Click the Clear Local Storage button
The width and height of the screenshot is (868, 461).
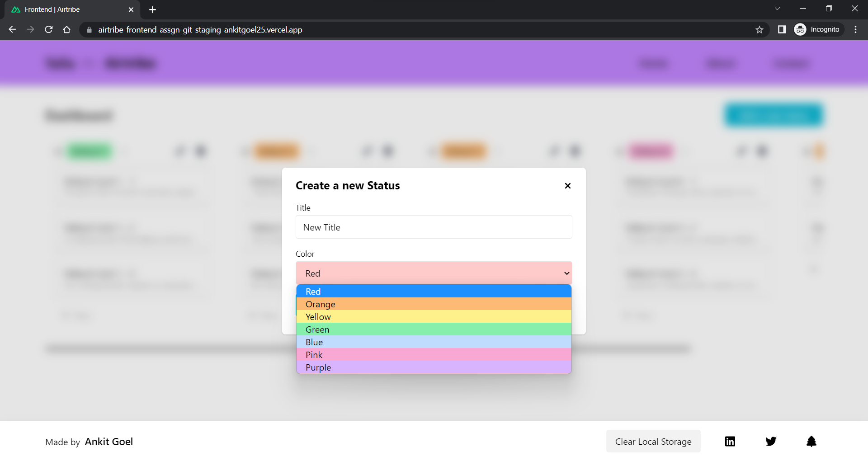pos(653,441)
